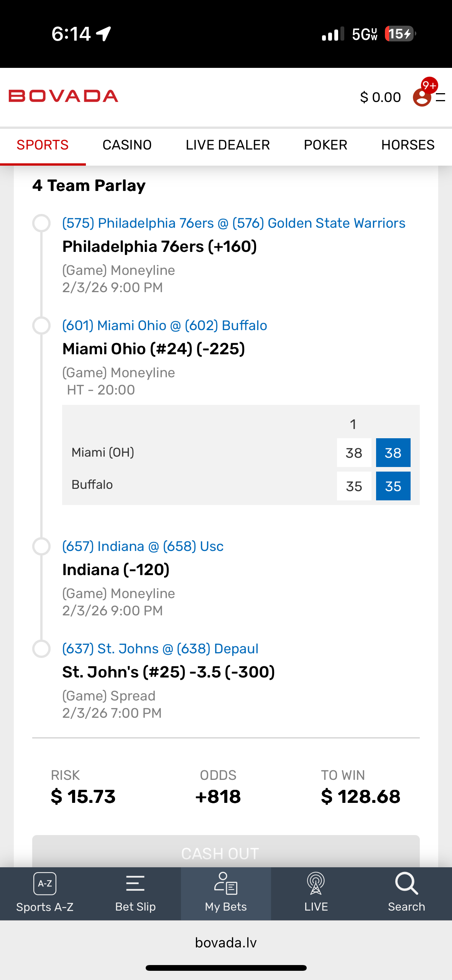452x980 pixels.
Task: Open the Indiana @ Usc game link
Action: click(x=143, y=546)
